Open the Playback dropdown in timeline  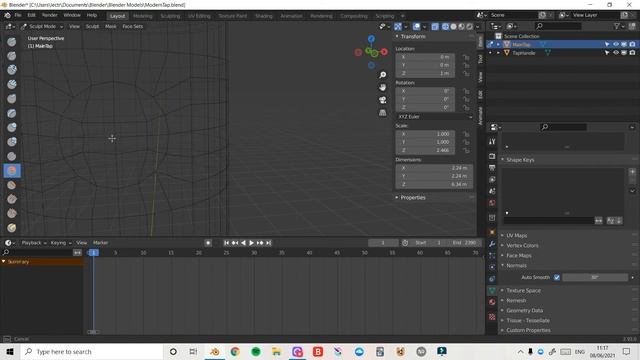33,243
